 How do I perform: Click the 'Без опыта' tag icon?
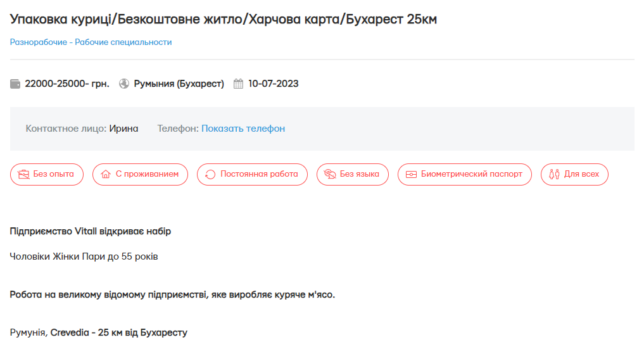point(23,175)
